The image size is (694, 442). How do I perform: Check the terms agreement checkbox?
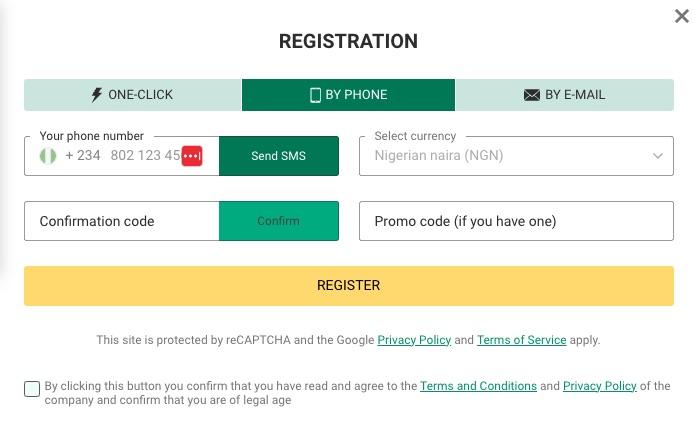[x=32, y=389]
